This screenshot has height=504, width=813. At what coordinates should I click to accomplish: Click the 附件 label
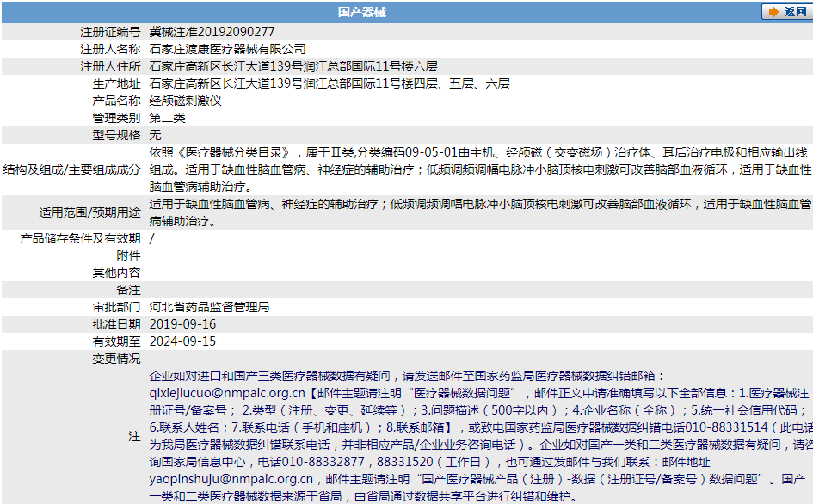pyautogui.click(x=128, y=255)
